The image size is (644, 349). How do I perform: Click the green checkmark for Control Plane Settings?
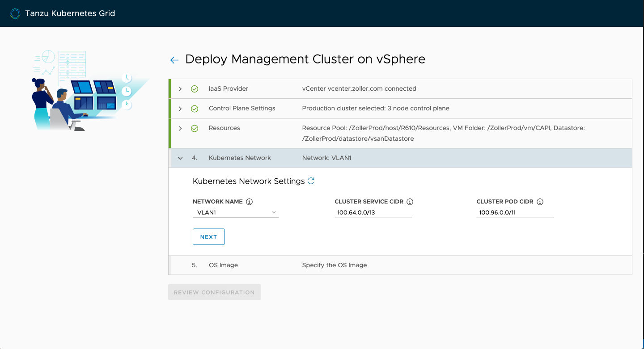point(195,109)
